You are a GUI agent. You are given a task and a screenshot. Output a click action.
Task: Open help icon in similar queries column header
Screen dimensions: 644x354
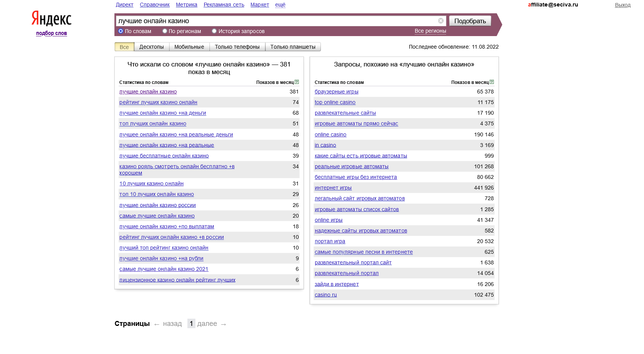[x=492, y=82]
